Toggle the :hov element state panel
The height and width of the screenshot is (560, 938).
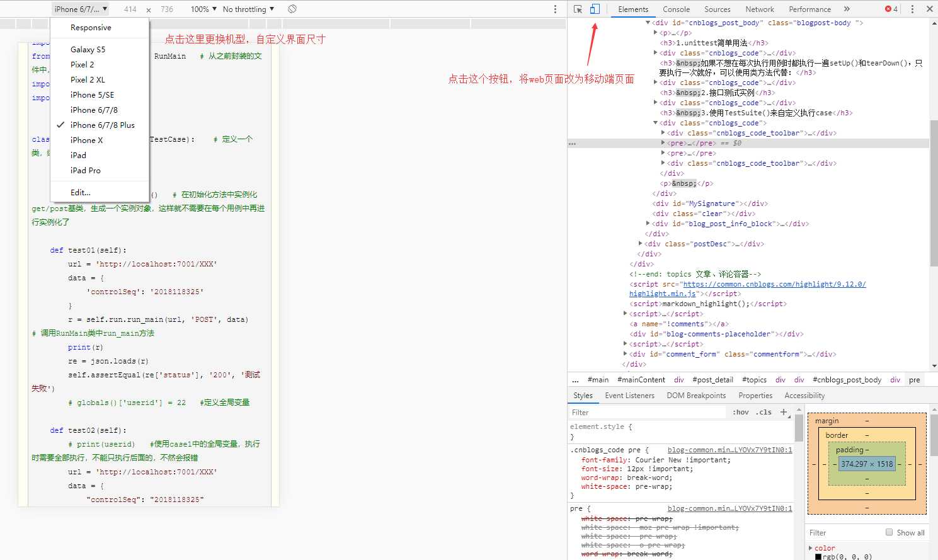pyautogui.click(x=740, y=412)
